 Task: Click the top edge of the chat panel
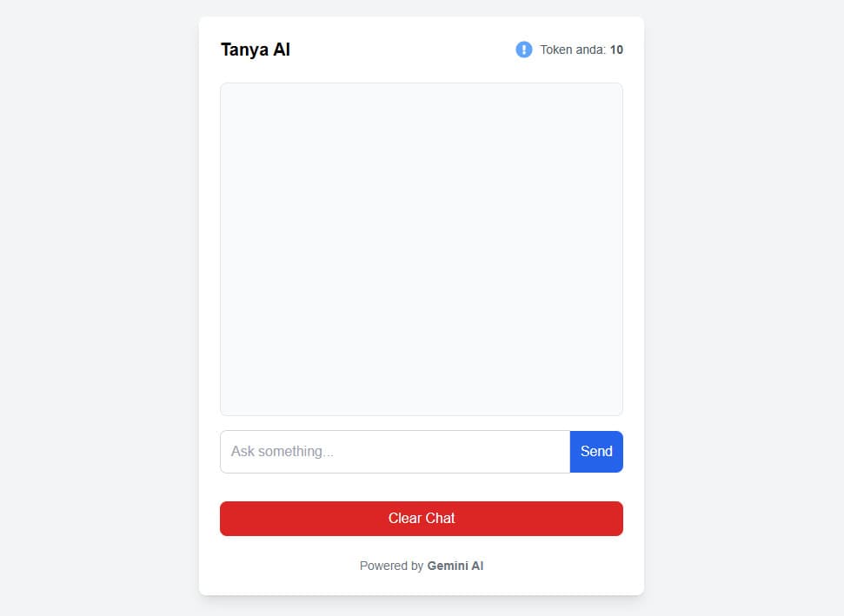point(422,84)
